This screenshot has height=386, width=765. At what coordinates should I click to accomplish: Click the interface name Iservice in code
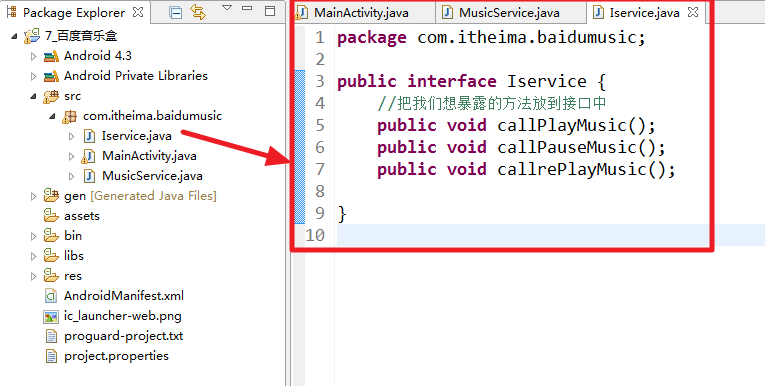tap(546, 81)
